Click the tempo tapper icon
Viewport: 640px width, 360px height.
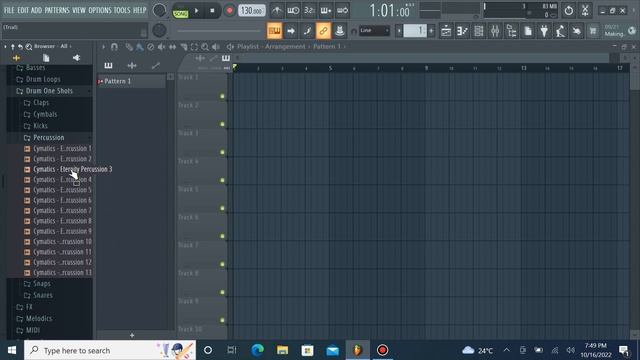[x=560, y=31]
